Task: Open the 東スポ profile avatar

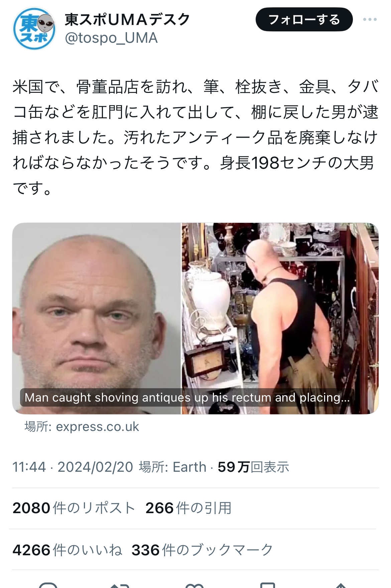Action: [34, 29]
